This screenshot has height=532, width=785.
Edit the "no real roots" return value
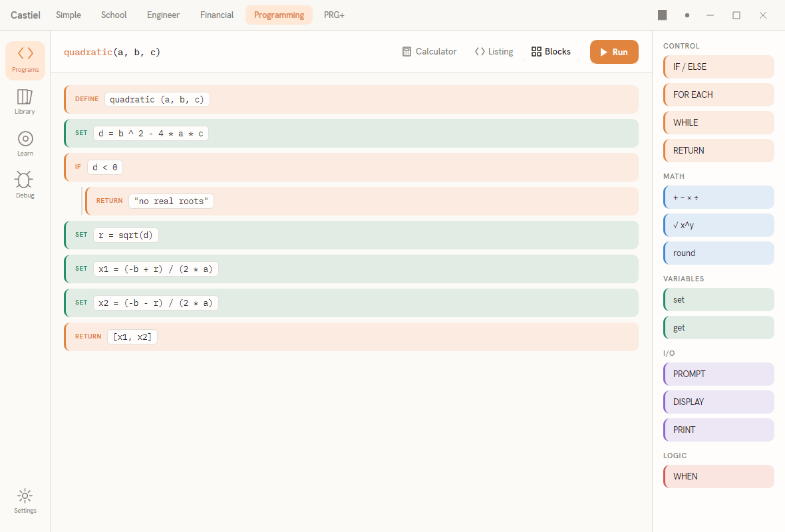click(x=171, y=201)
